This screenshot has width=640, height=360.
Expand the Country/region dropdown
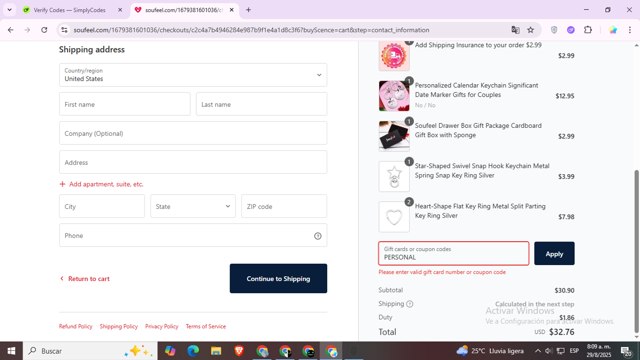193,75
